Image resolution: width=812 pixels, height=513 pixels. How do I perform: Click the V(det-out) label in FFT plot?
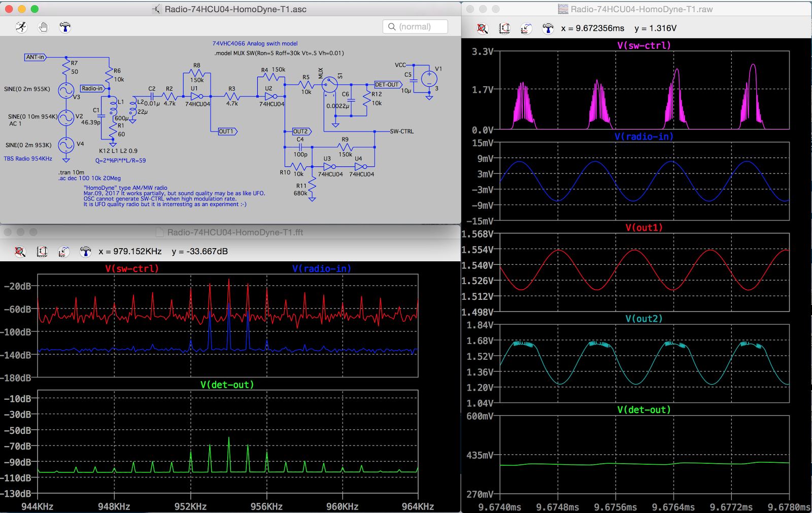[x=227, y=385]
